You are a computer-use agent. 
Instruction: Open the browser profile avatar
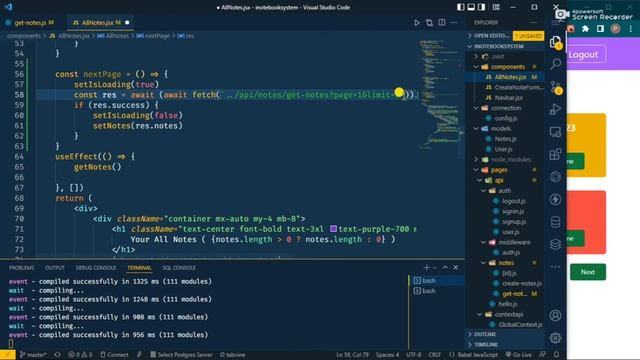point(616,29)
